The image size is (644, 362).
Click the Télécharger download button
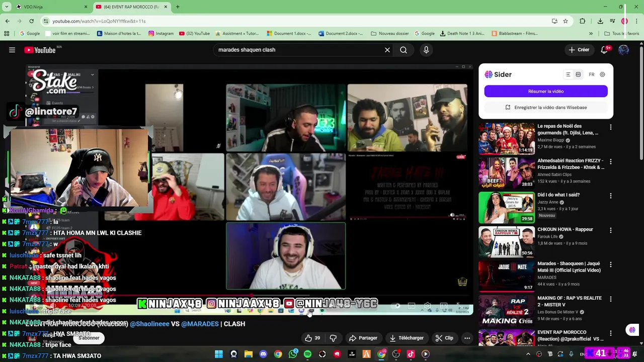pyautogui.click(x=407, y=338)
